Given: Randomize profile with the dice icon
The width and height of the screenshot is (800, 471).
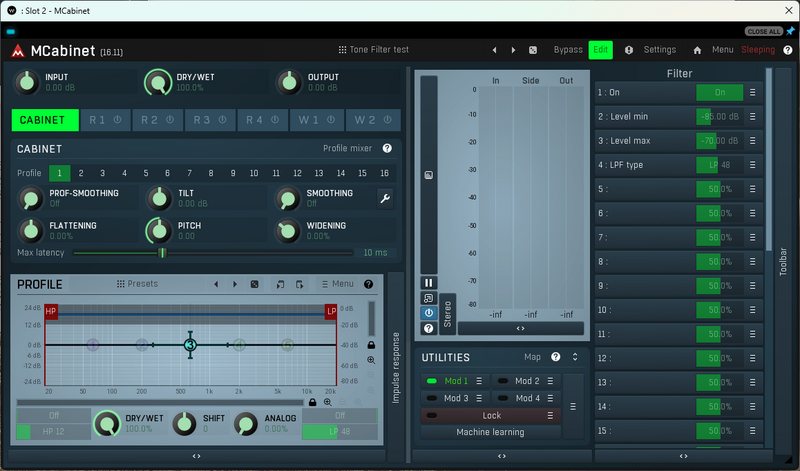Looking at the screenshot, I should click(255, 284).
